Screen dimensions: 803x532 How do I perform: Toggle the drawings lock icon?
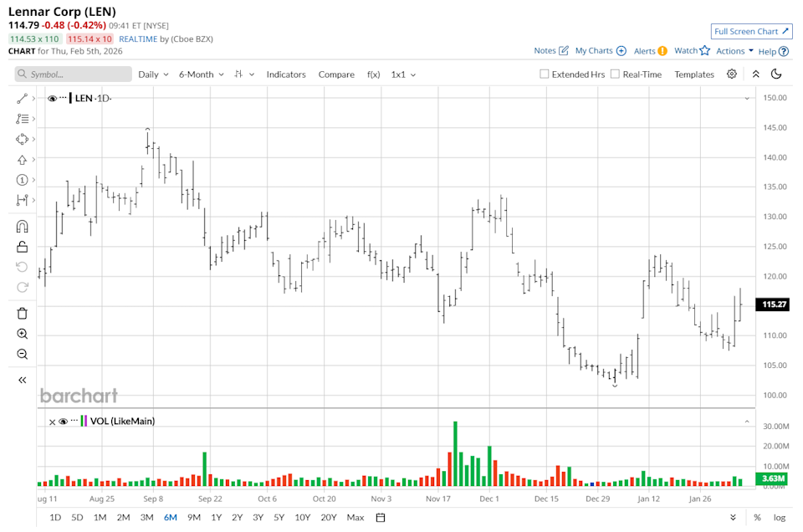pyautogui.click(x=22, y=247)
